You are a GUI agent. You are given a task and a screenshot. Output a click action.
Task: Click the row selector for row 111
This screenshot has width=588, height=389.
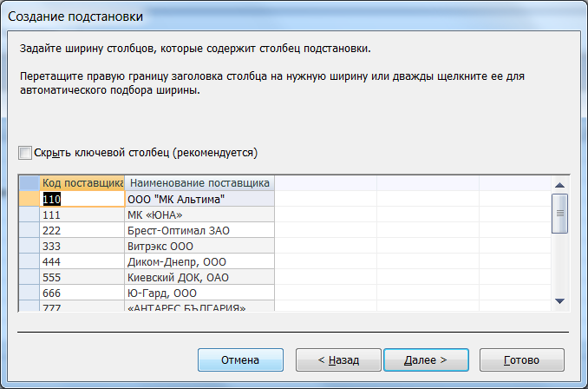click(x=29, y=214)
